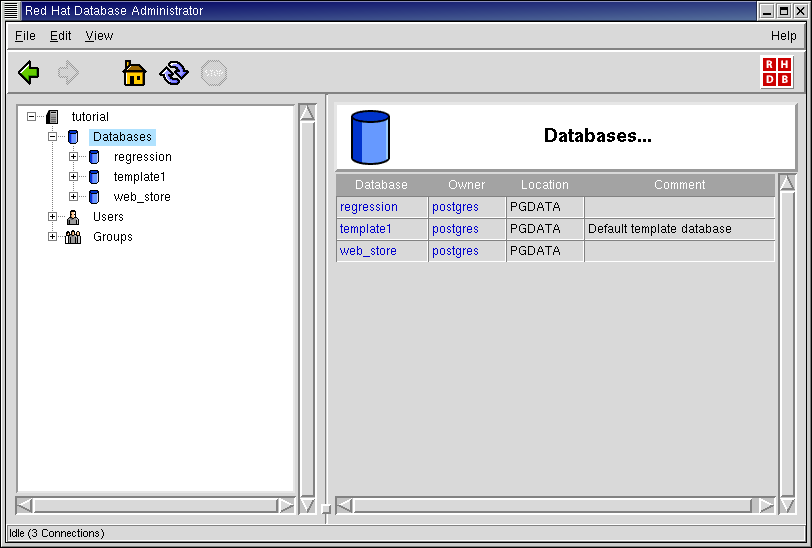Open the Edit menu
Image resolution: width=812 pixels, height=548 pixels.
point(60,36)
